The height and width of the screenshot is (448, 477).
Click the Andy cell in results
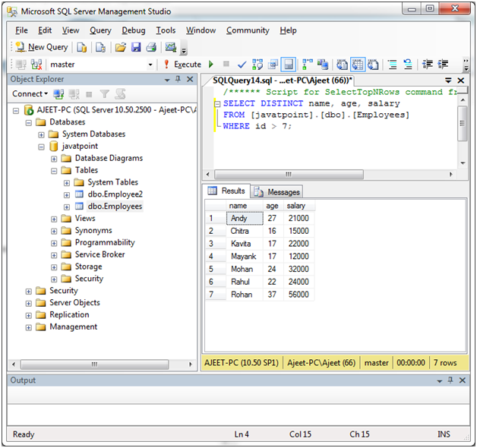[x=245, y=218]
